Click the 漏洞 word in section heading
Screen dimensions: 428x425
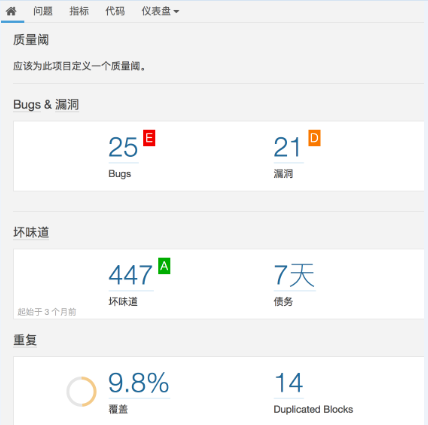(67, 105)
